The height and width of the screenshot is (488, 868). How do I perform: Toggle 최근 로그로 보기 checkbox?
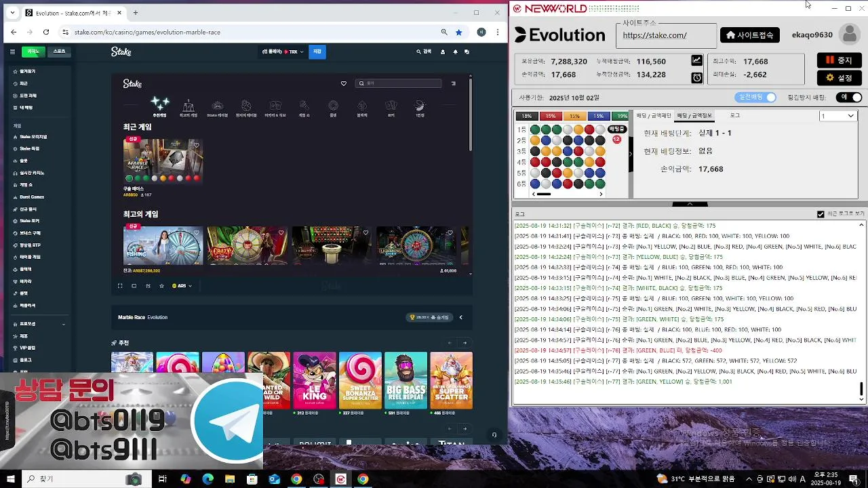click(x=821, y=214)
